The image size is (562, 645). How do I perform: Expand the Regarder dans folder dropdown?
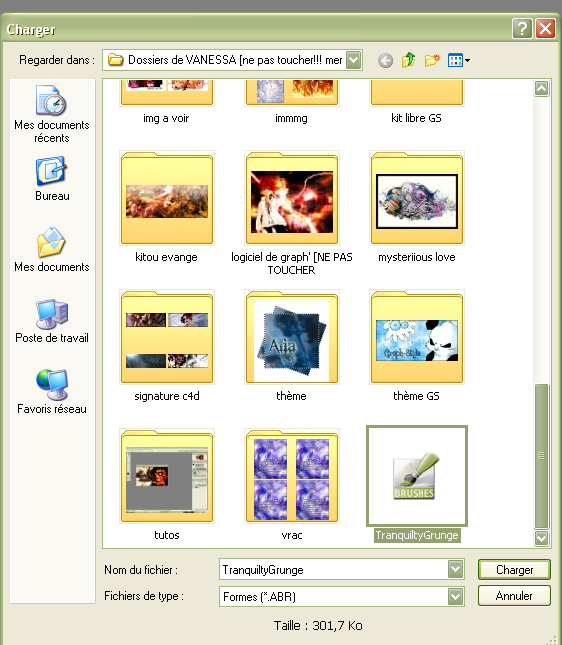click(354, 60)
